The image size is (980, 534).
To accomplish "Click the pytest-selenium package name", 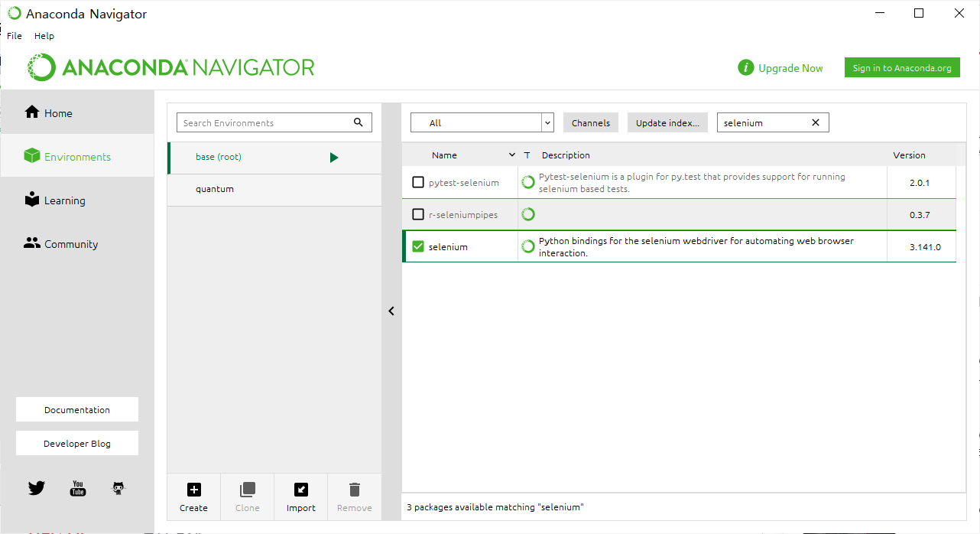I will (x=464, y=183).
